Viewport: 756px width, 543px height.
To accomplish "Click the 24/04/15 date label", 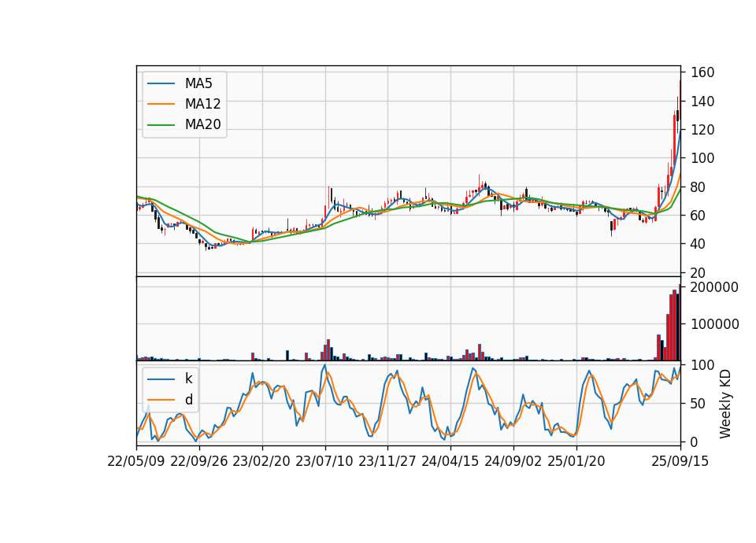I will click(x=450, y=461).
